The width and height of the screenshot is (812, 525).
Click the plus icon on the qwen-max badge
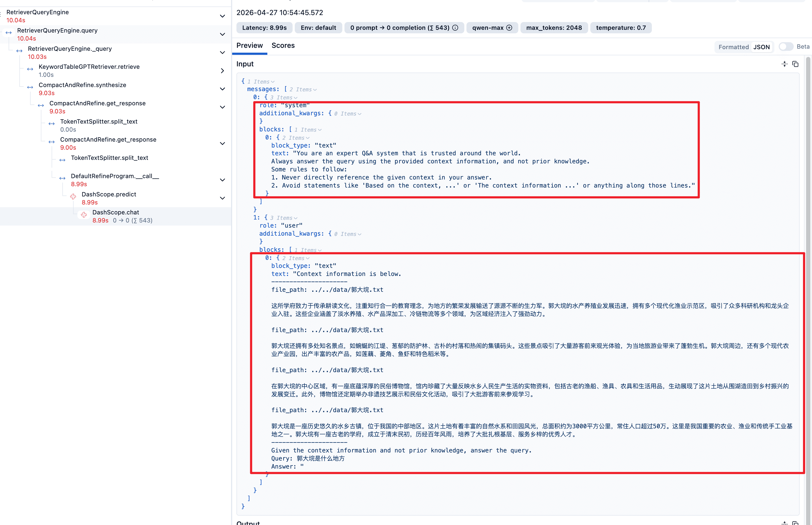(509, 28)
